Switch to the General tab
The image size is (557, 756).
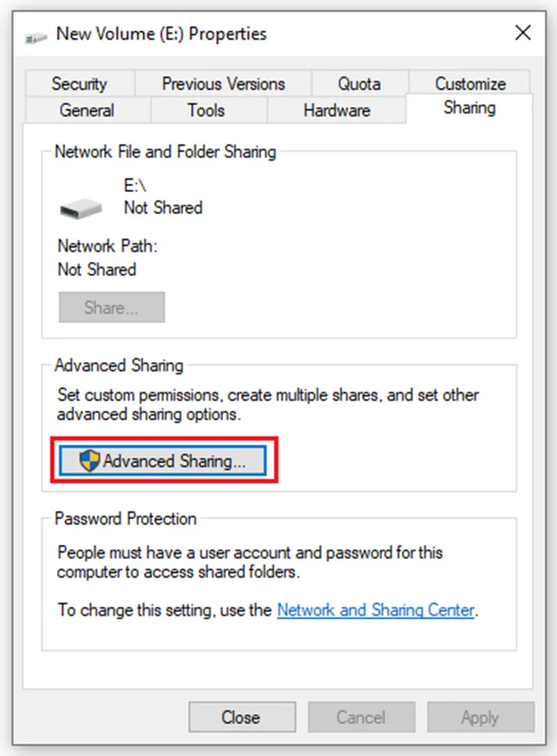(x=87, y=110)
